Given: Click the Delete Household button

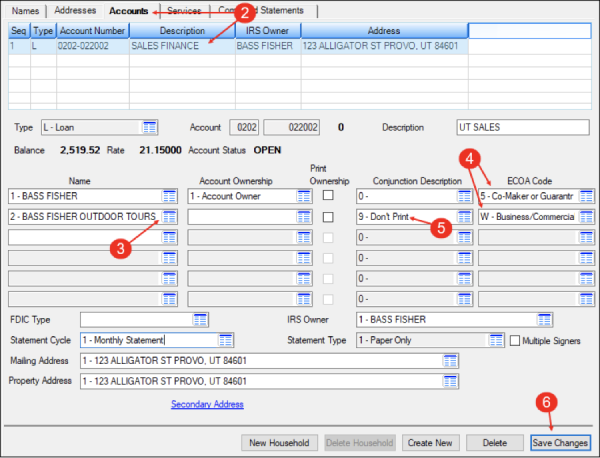Looking at the screenshot, I should (x=360, y=443).
